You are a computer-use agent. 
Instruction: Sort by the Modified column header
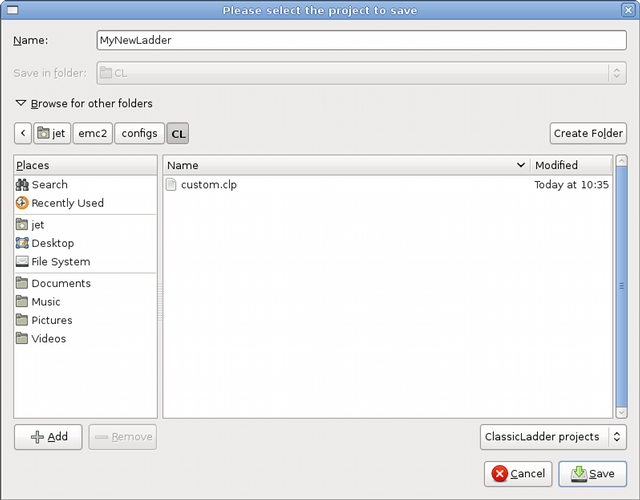(570, 165)
